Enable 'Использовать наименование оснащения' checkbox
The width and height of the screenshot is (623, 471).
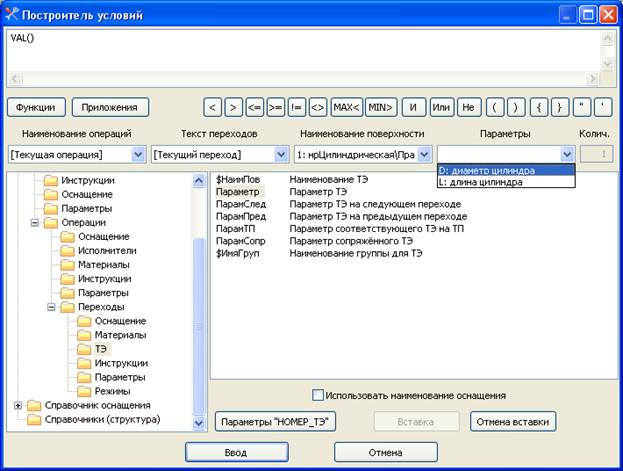(x=317, y=395)
